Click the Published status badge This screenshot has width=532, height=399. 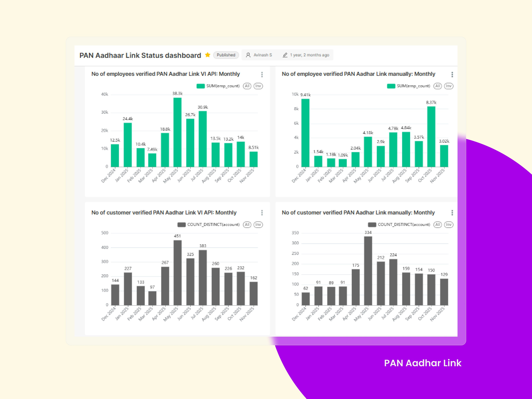tap(226, 55)
